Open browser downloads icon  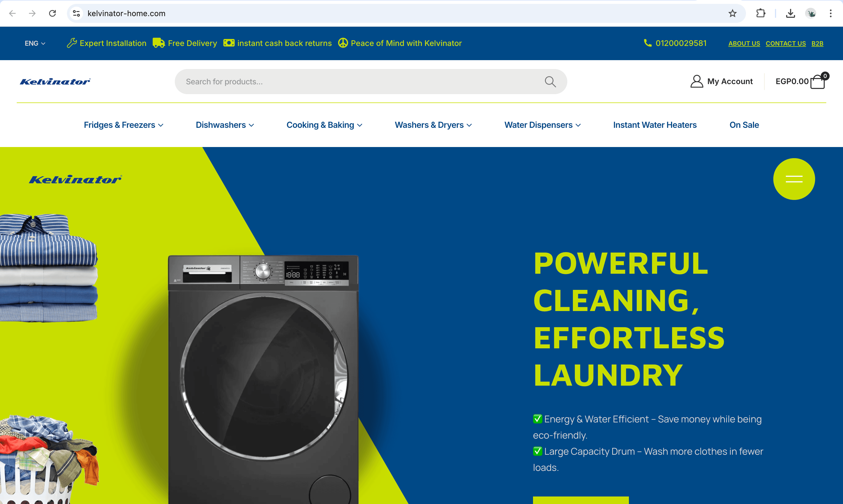(x=790, y=14)
